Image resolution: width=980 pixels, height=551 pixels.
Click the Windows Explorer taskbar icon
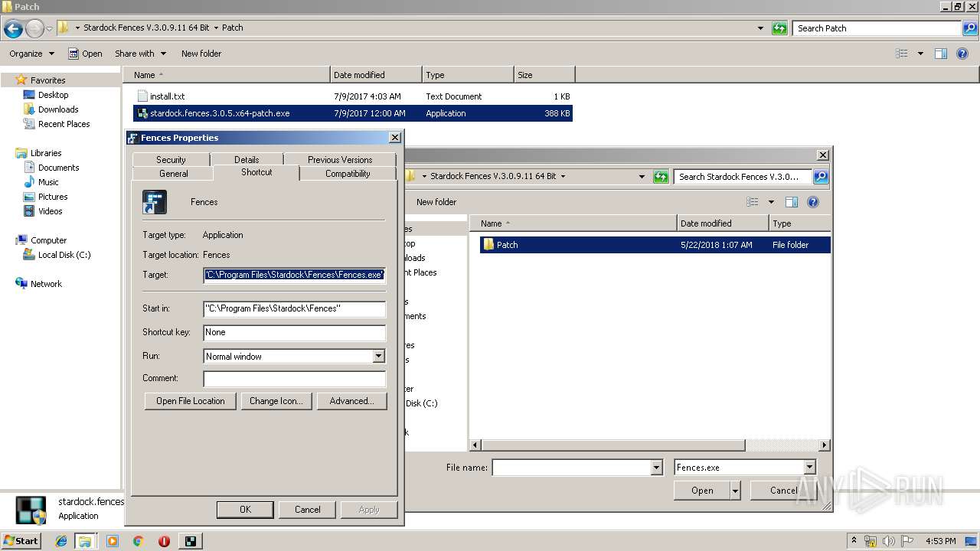point(85,541)
